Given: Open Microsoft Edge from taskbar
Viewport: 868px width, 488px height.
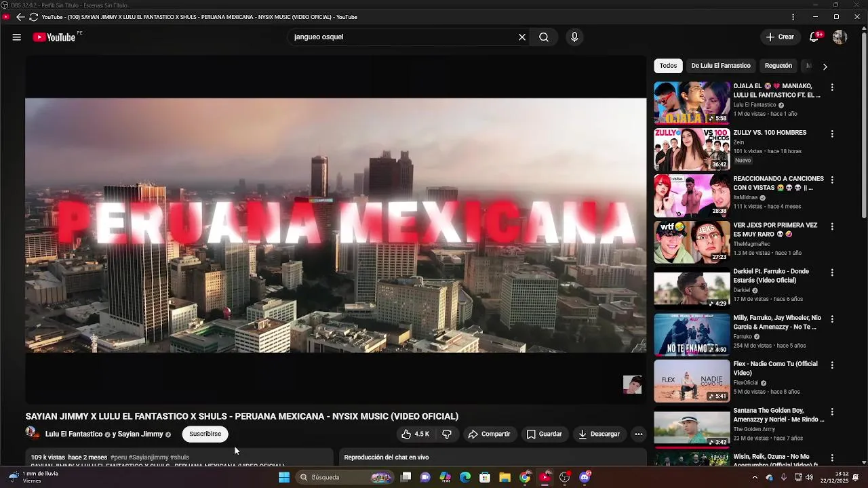Looking at the screenshot, I should (465, 477).
